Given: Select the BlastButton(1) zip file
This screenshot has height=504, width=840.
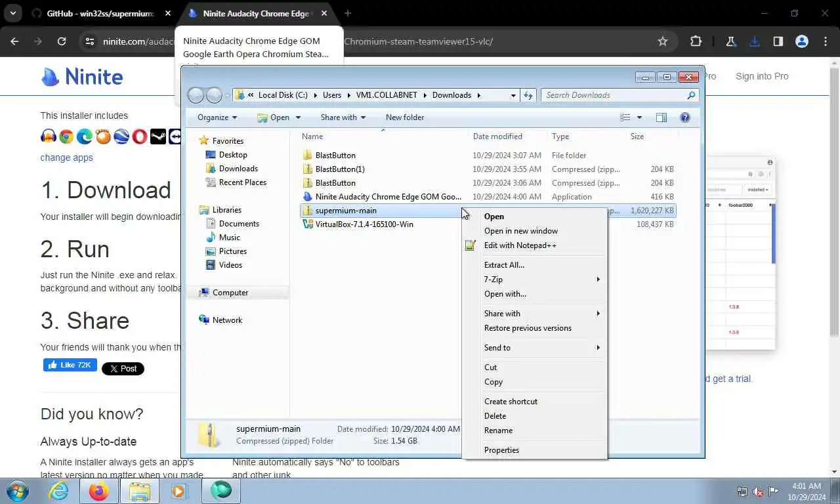Looking at the screenshot, I should pyautogui.click(x=340, y=169).
